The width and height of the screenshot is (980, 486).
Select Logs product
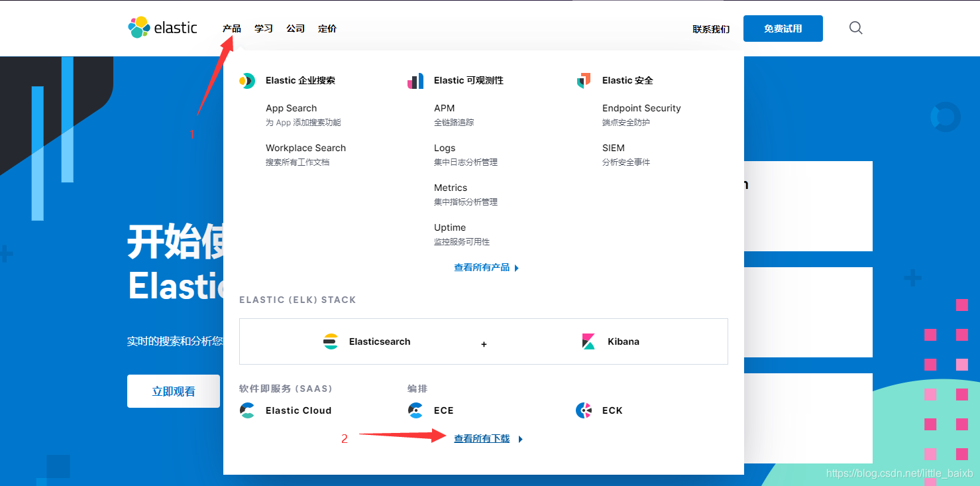[445, 148]
